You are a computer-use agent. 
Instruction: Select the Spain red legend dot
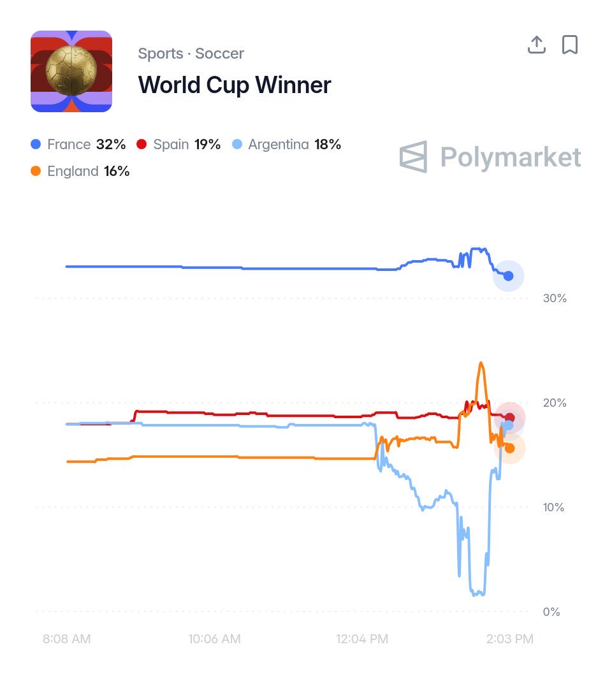point(142,144)
